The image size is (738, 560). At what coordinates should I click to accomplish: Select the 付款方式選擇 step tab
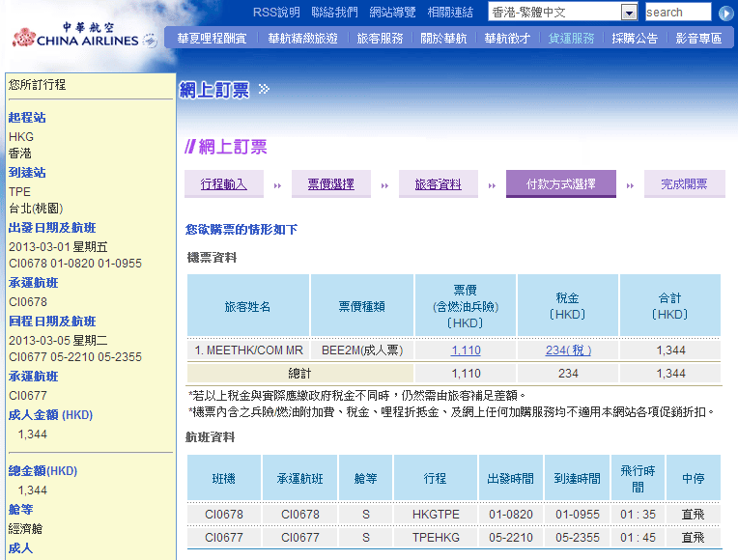coord(560,183)
